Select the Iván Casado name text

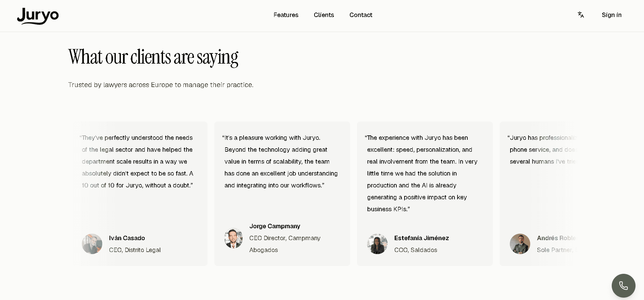[127, 238]
